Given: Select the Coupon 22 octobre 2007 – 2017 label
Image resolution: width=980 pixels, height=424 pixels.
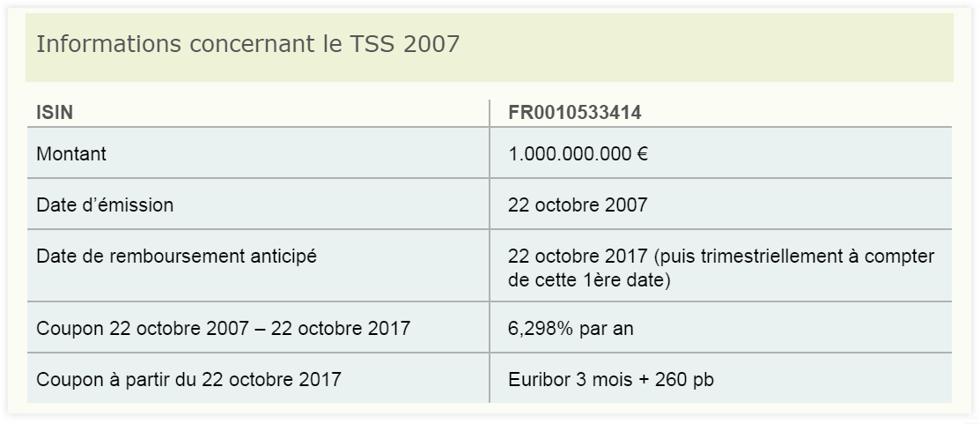Looking at the screenshot, I should click(223, 328).
